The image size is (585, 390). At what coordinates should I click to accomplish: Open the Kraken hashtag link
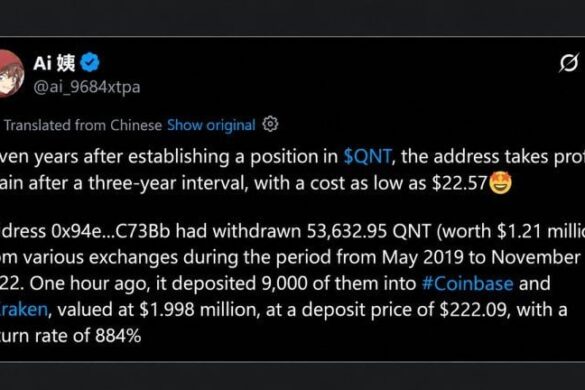coord(24,309)
